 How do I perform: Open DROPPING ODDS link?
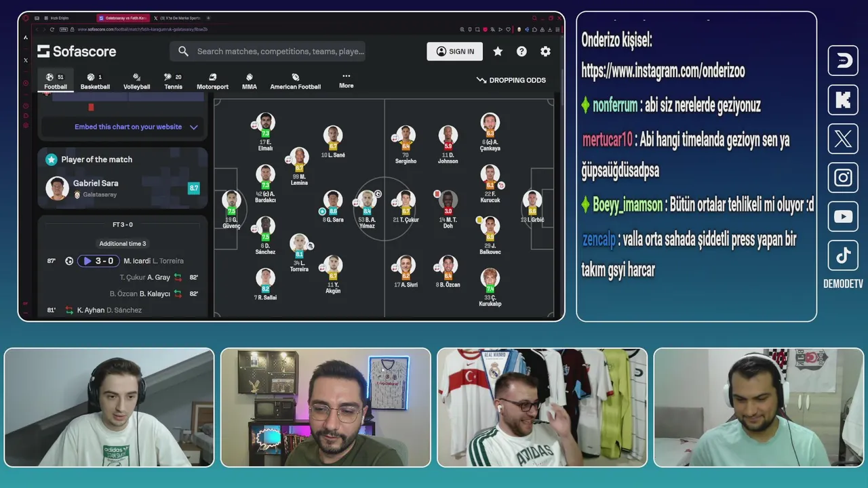[x=511, y=80]
